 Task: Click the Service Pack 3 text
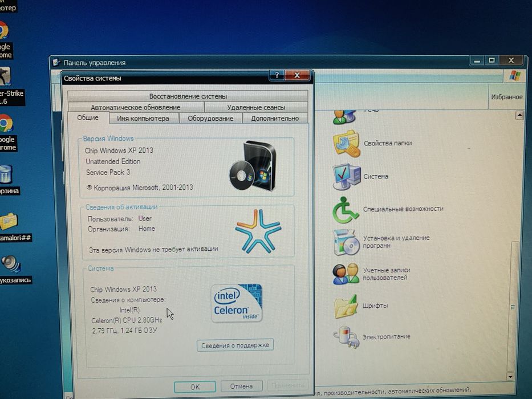108,172
